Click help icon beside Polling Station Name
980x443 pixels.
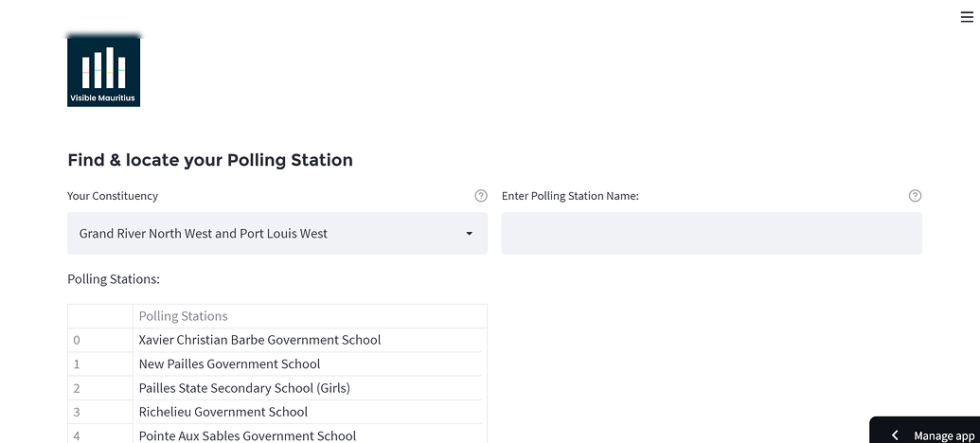click(915, 196)
